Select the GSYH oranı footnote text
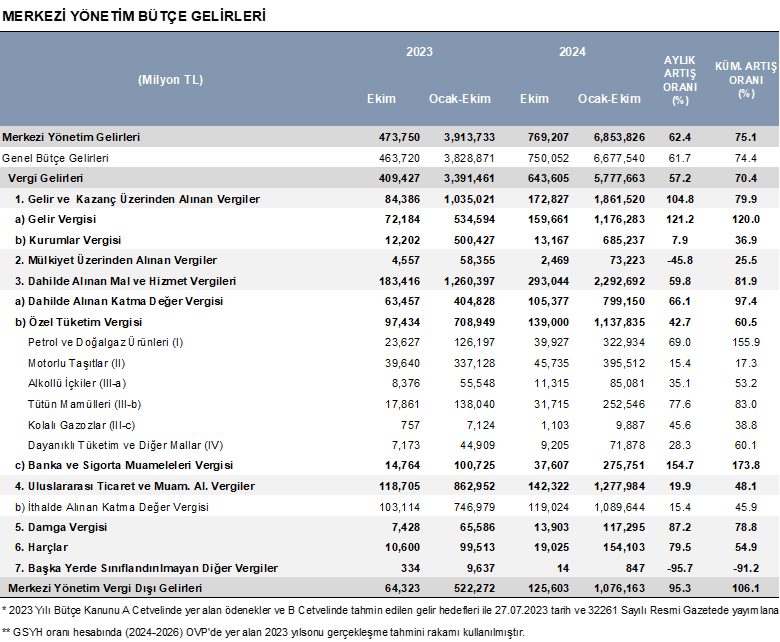The width and height of the screenshot is (780, 642). (x=263, y=633)
